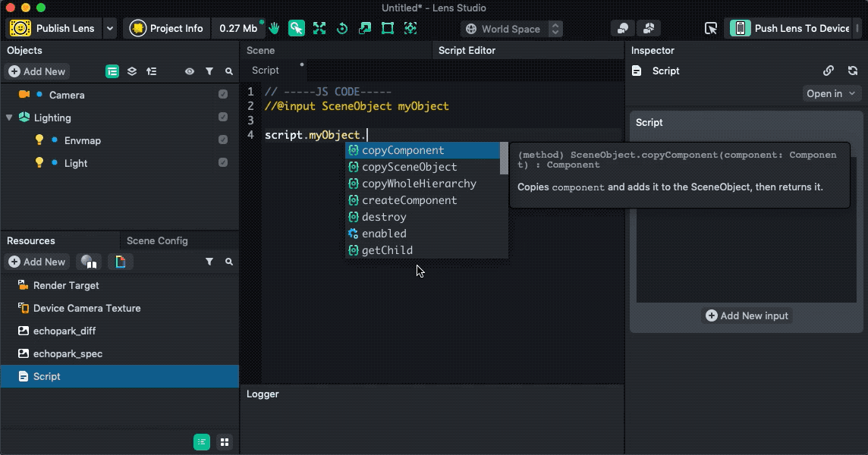
Task: Select the Lighting object
Action: click(52, 118)
